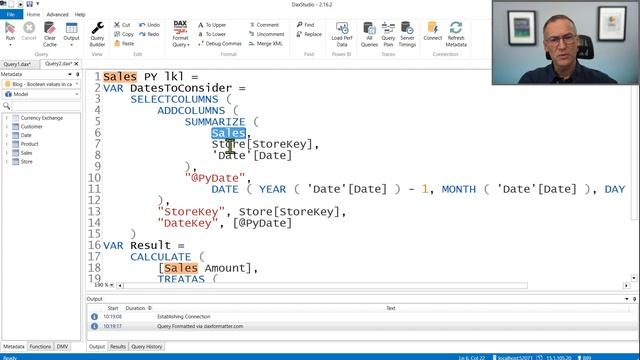Copy the selected text
640x360 pixels.
pos(124,34)
